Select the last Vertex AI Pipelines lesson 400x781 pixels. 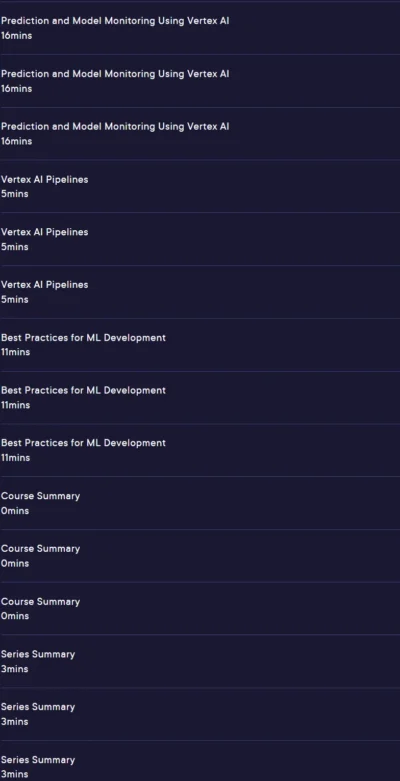[x=200, y=292]
